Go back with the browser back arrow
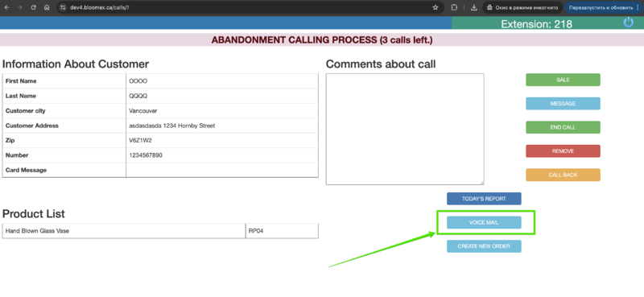 6,7
